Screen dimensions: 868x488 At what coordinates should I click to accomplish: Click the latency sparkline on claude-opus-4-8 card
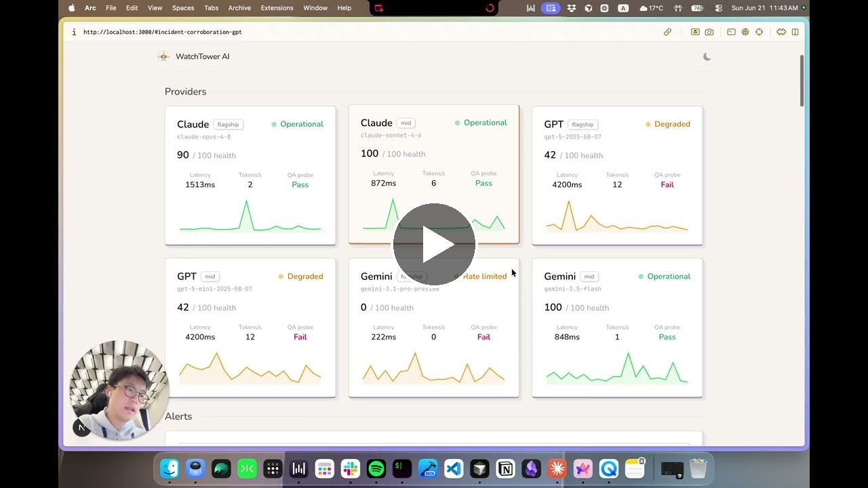pyautogui.click(x=250, y=216)
